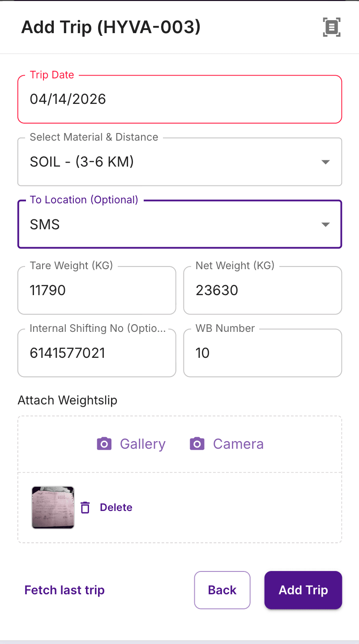Select the Internal Shifting No field
Screen dimensions: 359x644
click(97, 353)
